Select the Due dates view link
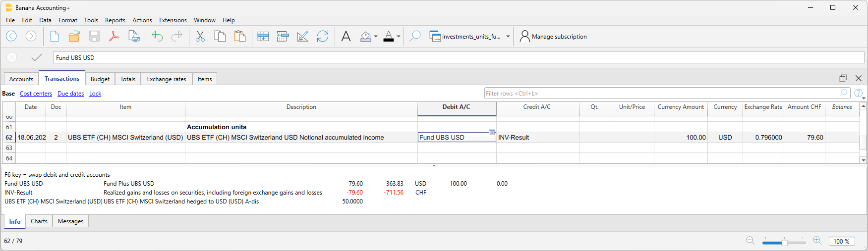Screen dimensions: 868x251 click(x=71, y=94)
